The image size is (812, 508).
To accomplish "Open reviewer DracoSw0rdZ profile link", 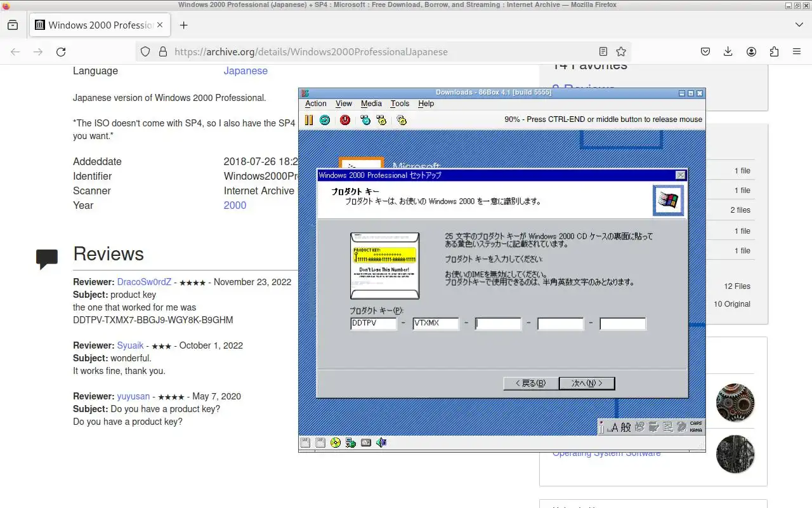I will tap(144, 282).
